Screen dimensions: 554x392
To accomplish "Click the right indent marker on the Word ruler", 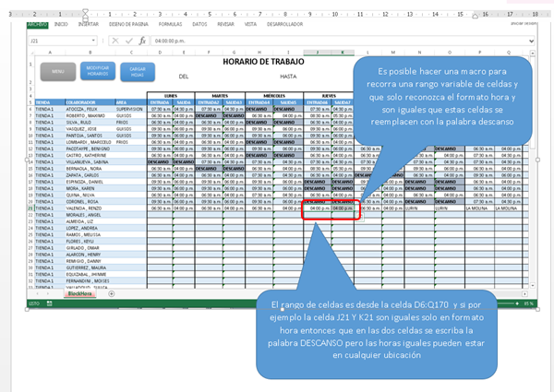I will tap(476, 16).
